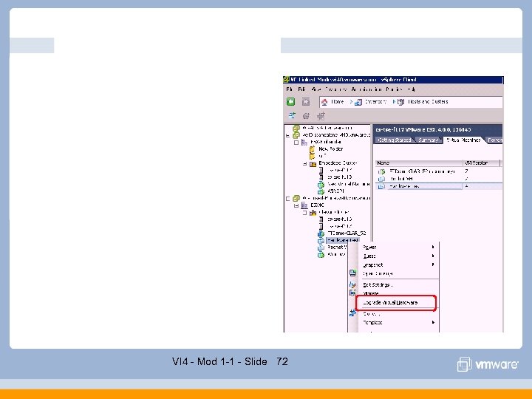The image size is (532, 399).
Task: Sort by the Name column header
Action: [419, 163]
